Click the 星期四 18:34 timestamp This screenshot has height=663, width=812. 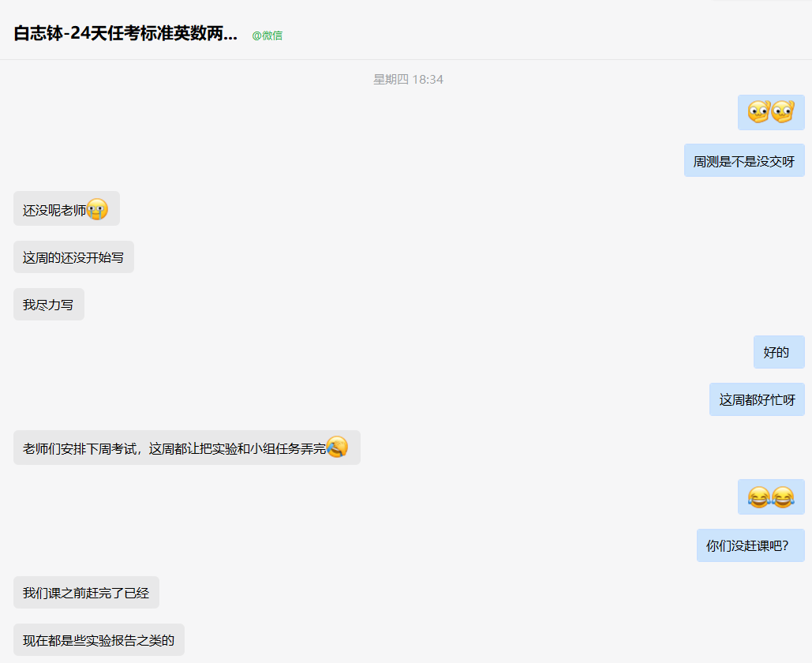pos(408,79)
